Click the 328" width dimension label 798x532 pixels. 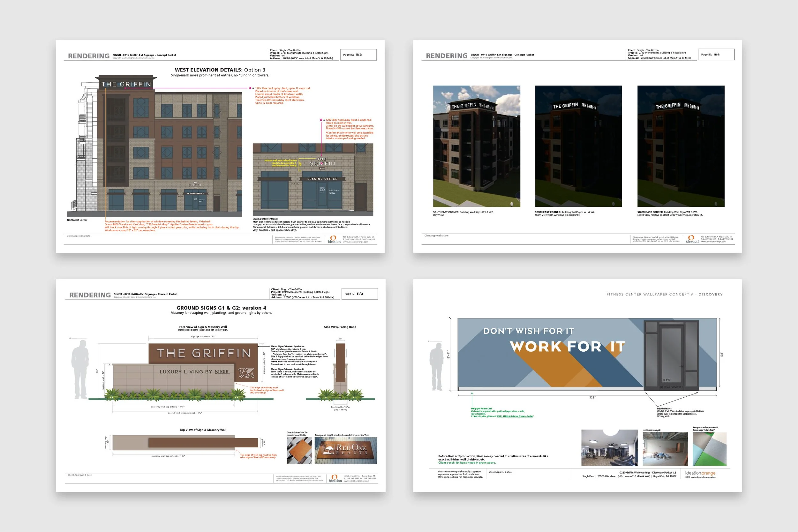pos(592,397)
